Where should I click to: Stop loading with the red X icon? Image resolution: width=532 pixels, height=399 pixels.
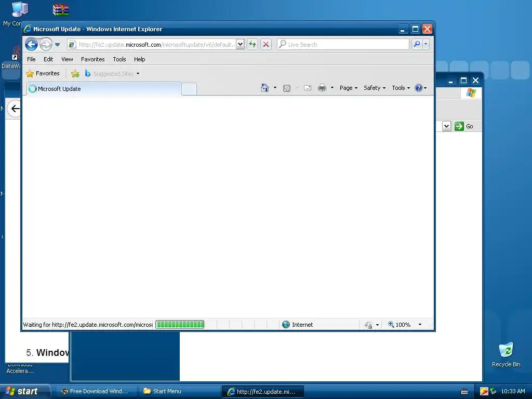[266, 45]
